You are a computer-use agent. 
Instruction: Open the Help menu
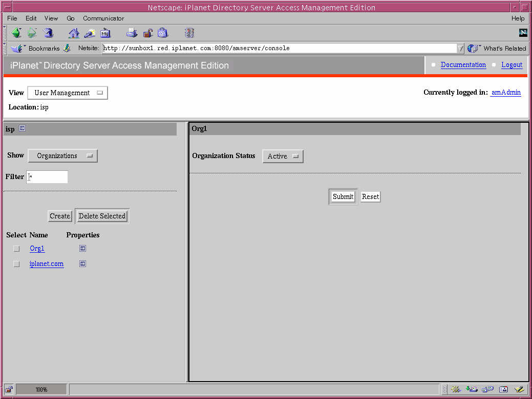[518, 18]
